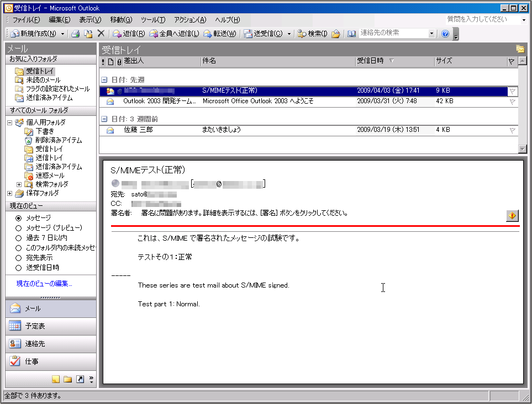Sort messages by 受信日時 column header

[x=394, y=61]
